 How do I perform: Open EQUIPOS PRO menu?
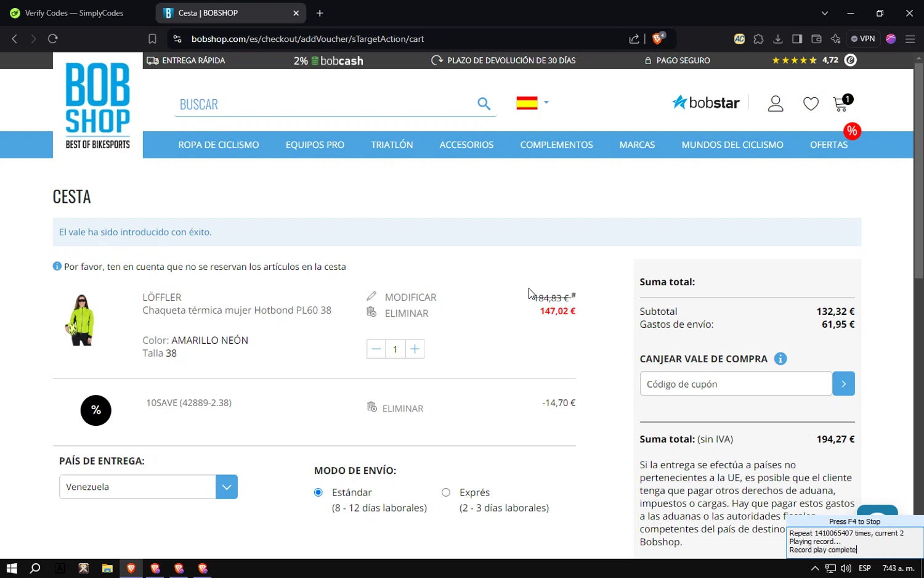click(315, 145)
